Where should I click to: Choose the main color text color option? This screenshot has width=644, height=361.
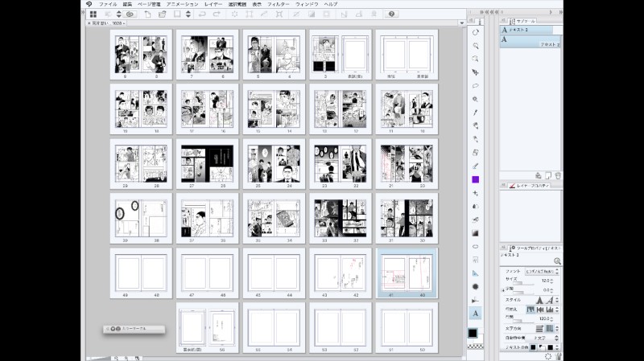[x=533, y=347]
